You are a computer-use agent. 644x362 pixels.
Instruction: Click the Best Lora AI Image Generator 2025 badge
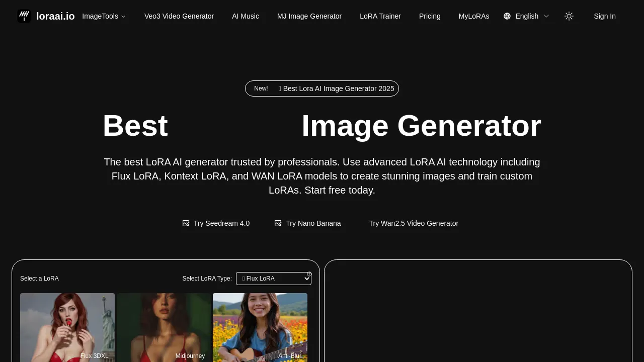coord(322,88)
